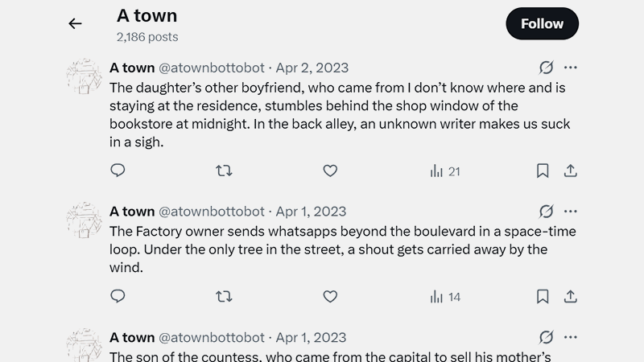Screen dimensions: 644x362
Task: Click the back arrow icon
Action: point(75,23)
